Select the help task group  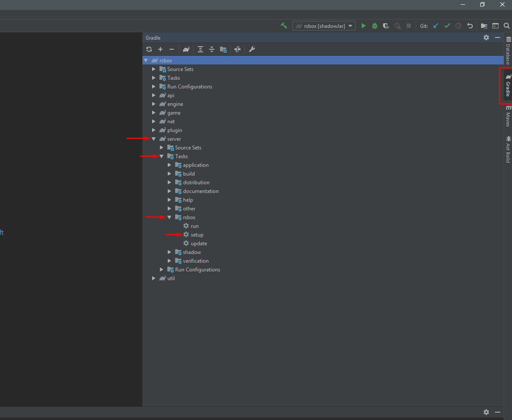pos(188,200)
